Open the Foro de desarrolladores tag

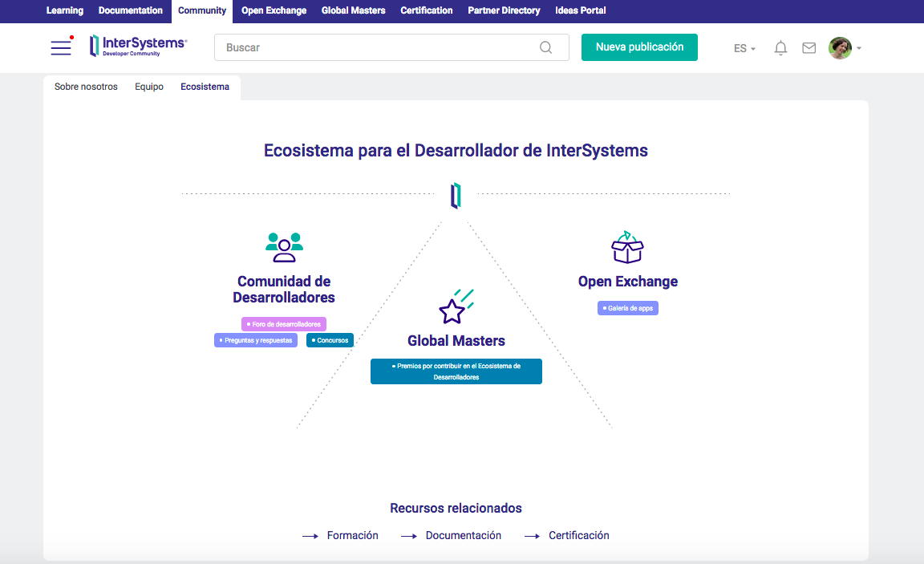284,324
